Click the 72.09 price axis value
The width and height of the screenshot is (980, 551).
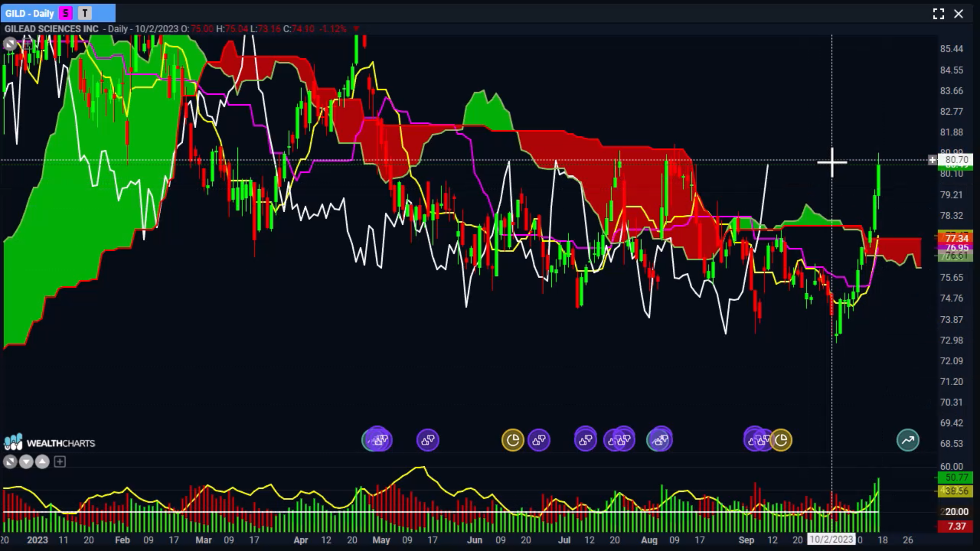click(951, 361)
